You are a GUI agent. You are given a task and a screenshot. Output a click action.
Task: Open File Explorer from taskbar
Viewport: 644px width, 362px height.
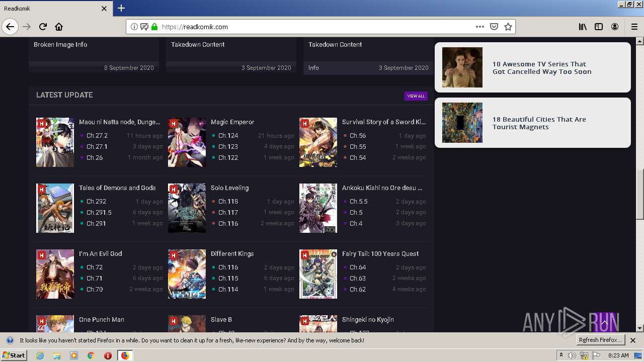click(x=57, y=355)
